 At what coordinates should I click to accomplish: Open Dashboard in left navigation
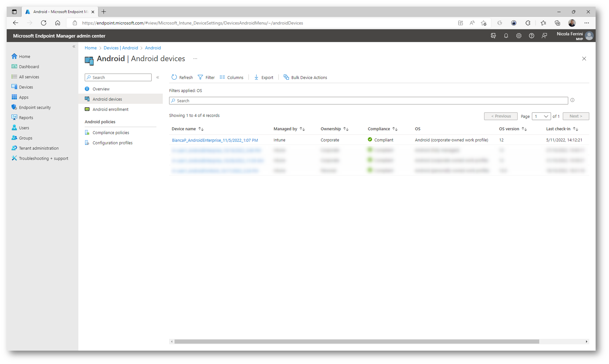click(x=25, y=66)
